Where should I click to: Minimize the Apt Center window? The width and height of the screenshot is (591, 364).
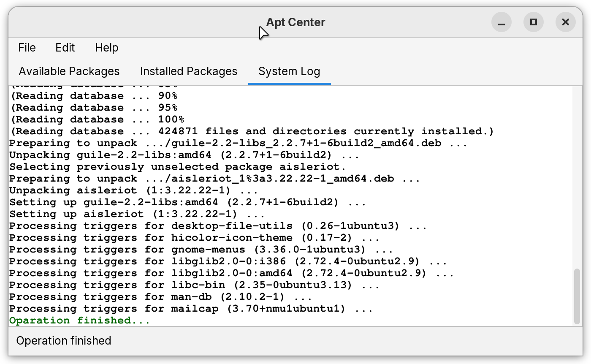501,22
